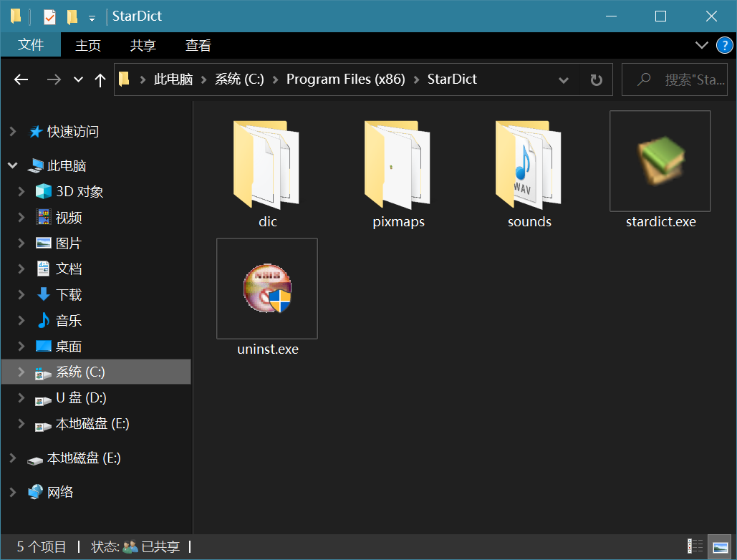
Task: Click the up-directory arrow button
Action: pyautogui.click(x=100, y=79)
